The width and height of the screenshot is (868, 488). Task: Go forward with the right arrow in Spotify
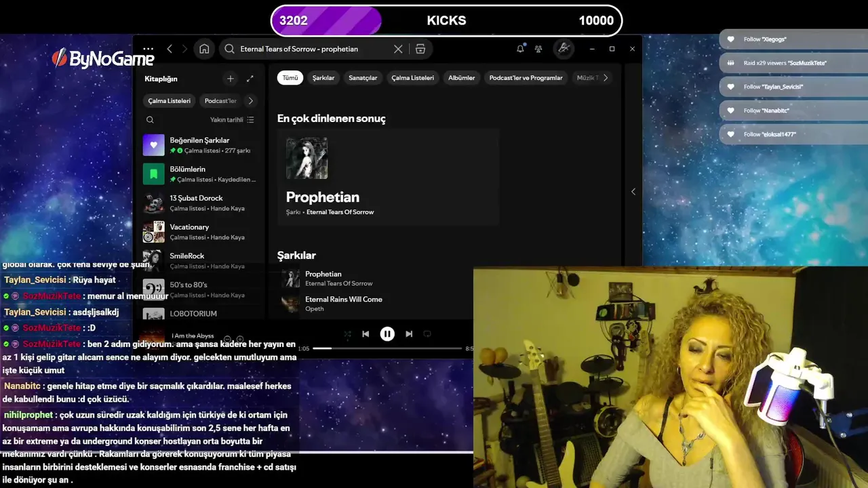point(184,49)
